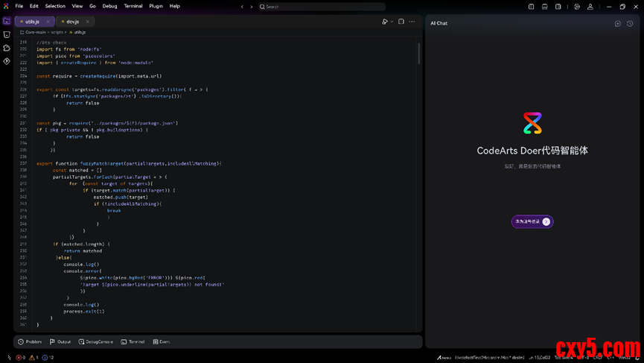Click the errors count in status bar
Viewport: 644px width, 363px height.
pyautogui.click(x=21, y=358)
